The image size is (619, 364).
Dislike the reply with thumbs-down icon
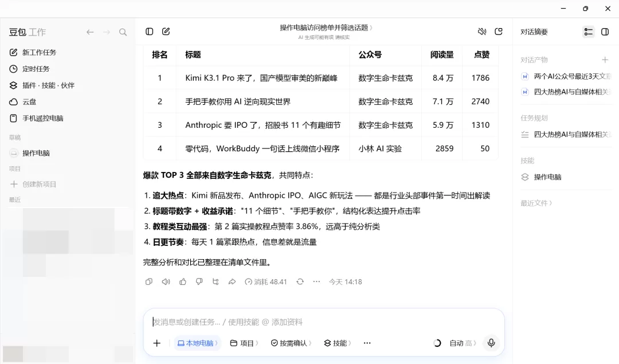point(199,281)
